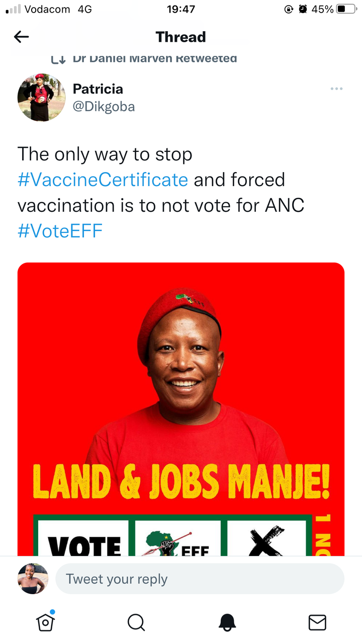The image size is (362, 644).
Task: Tap your own avatar beside reply box
Action: [x=33, y=579]
